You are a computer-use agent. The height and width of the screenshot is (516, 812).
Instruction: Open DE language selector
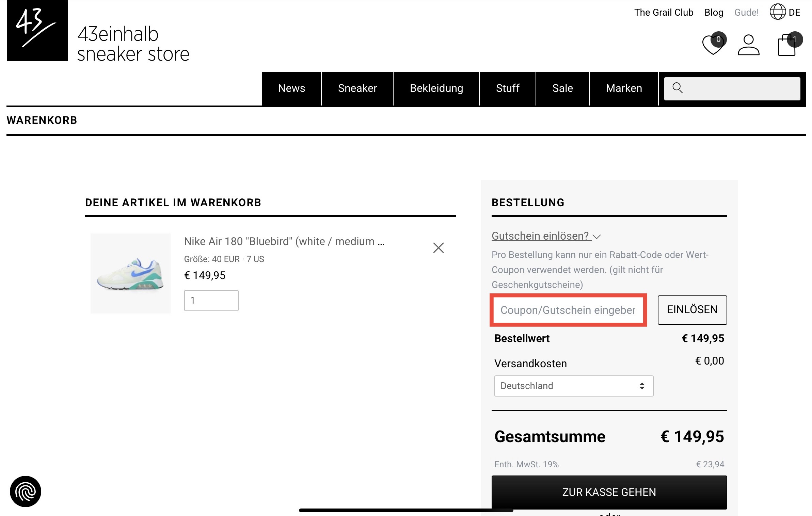coord(794,13)
